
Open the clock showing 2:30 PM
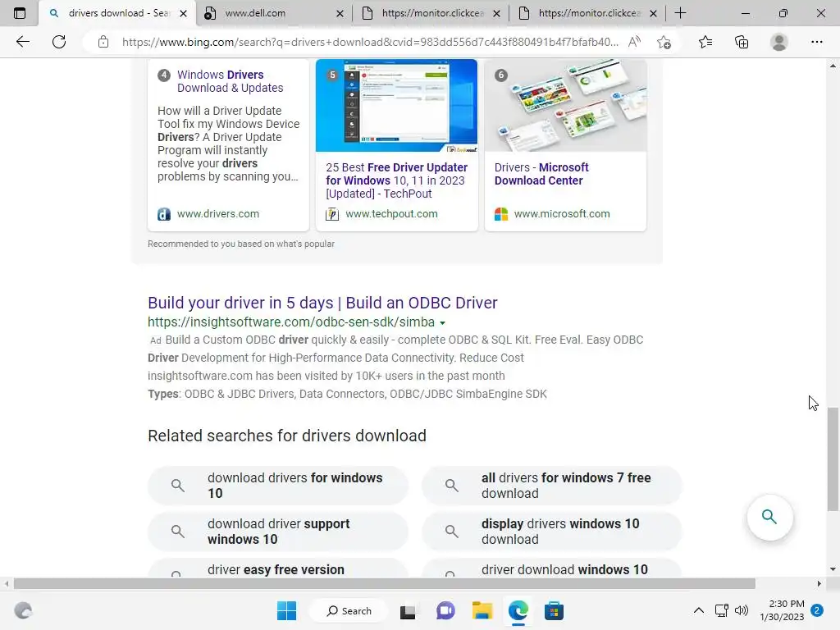pyautogui.click(x=782, y=610)
